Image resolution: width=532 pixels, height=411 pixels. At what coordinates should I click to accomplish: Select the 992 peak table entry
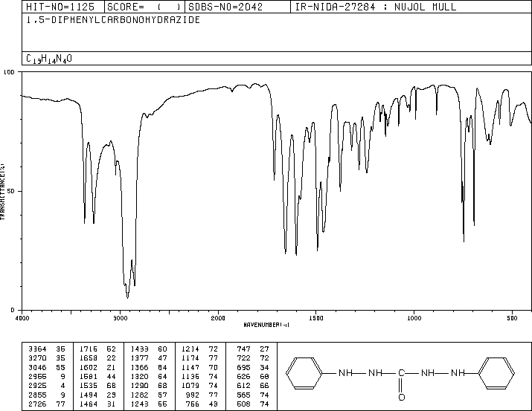tap(202, 395)
